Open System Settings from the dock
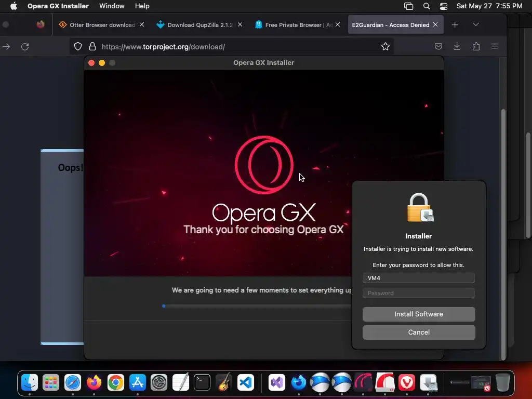532x399 pixels. (x=159, y=382)
